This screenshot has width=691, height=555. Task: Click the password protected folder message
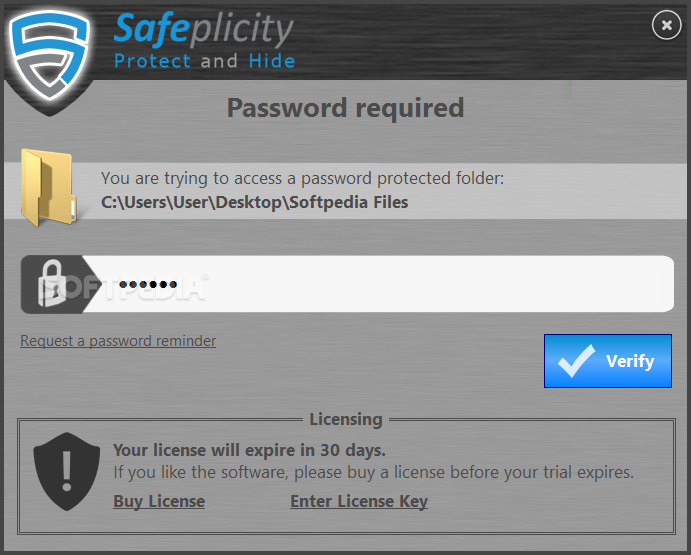click(x=302, y=179)
